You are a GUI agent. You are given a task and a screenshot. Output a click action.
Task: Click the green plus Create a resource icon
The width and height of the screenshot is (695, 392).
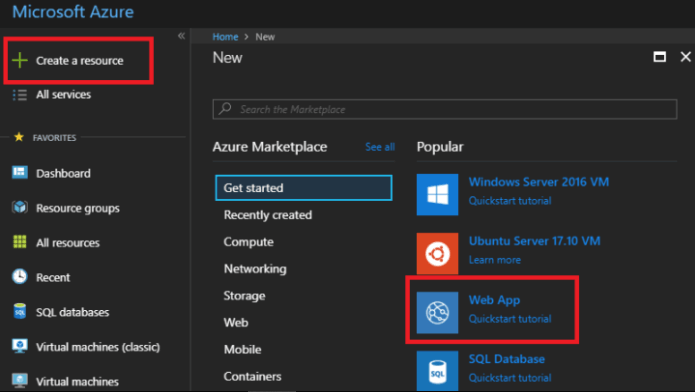tap(20, 60)
